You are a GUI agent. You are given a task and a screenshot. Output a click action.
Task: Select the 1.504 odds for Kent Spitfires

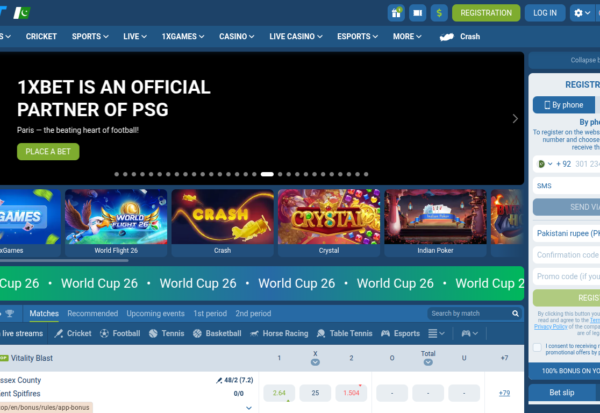tap(351, 393)
